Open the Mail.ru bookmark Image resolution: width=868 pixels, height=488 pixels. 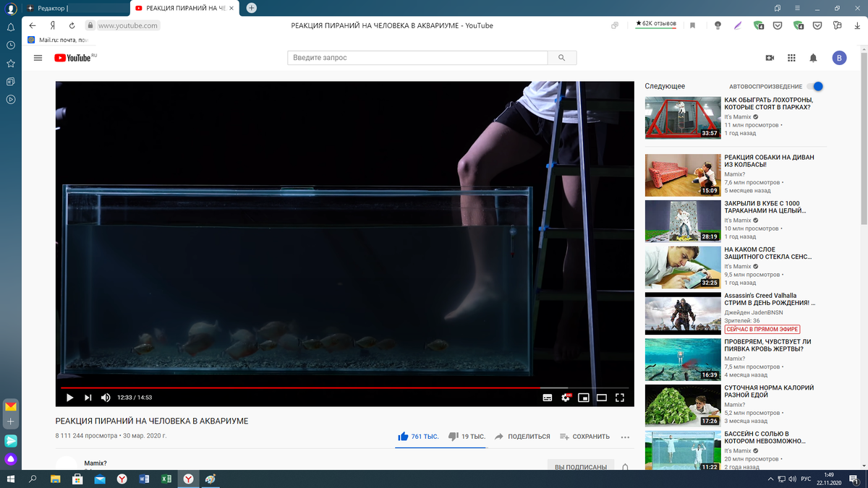57,40
